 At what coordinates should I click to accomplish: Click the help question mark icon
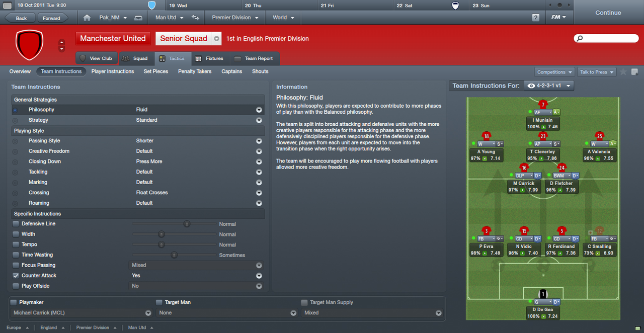[x=536, y=18]
